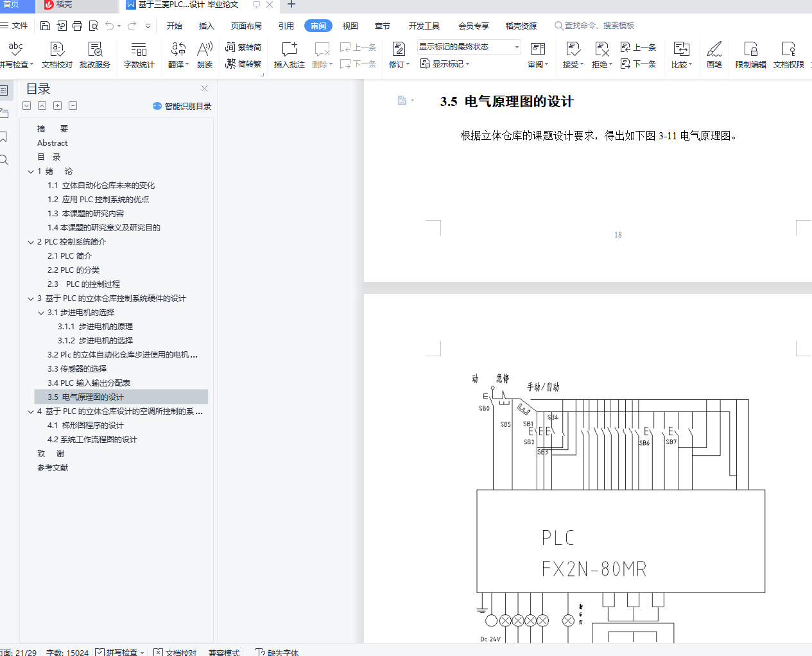Viewport: 812px width, 656px height.
Task: Click the Print Preview icon
Action: 94,26
